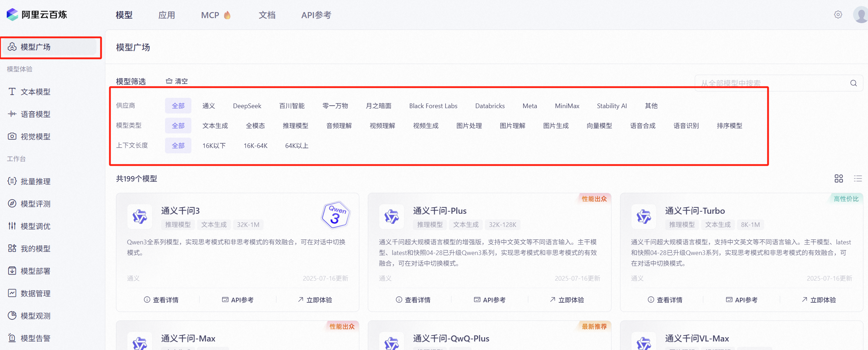Open 模型广场 in the sidebar

pyautogui.click(x=49, y=47)
